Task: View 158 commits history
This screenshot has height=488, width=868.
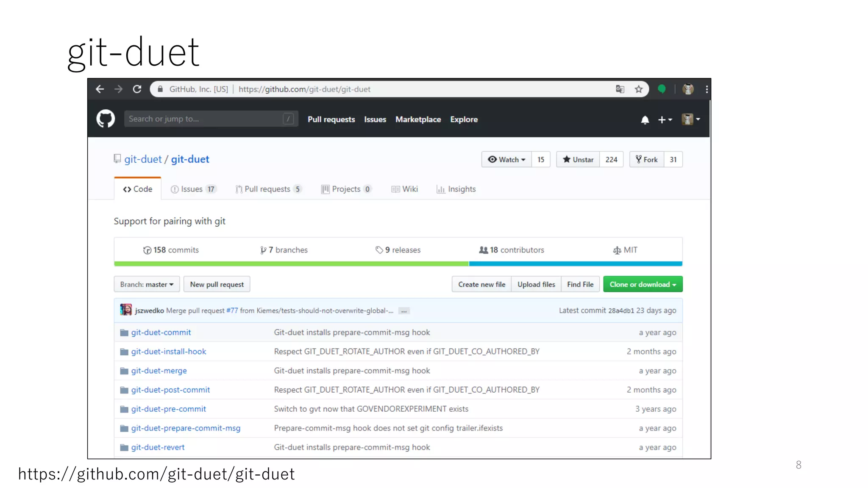Action: click(x=171, y=250)
